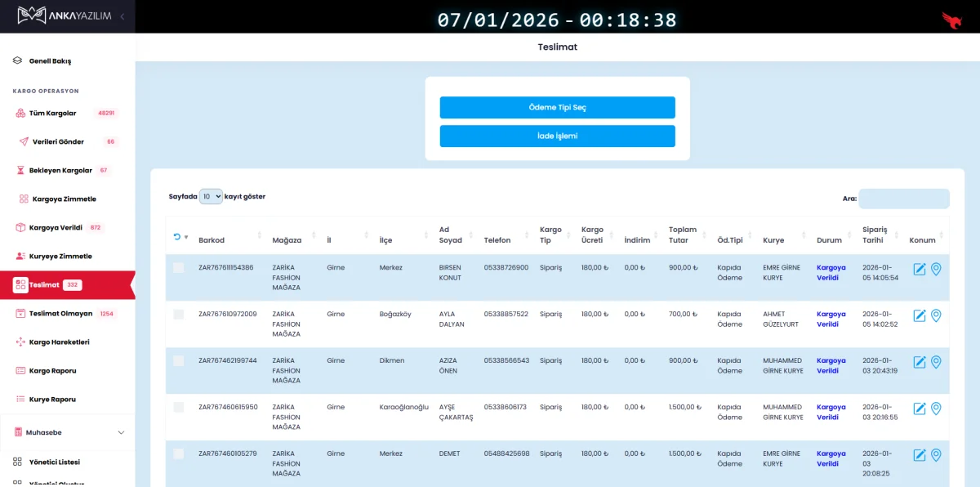Image resolution: width=980 pixels, height=487 pixels.
Task: Go to Teslimat Olmayan page
Action: pos(60,314)
